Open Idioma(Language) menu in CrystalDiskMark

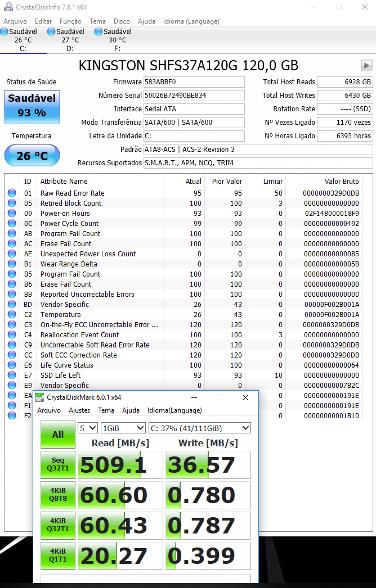tap(174, 410)
